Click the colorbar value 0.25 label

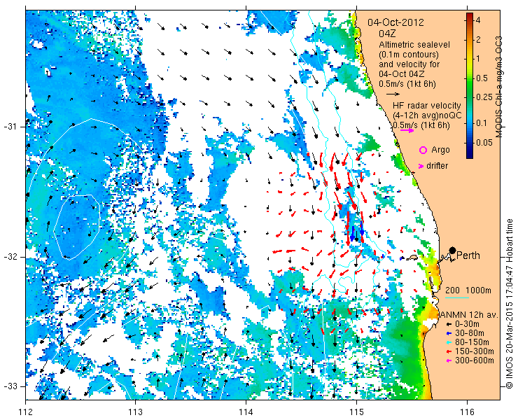(x=484, y=97)
